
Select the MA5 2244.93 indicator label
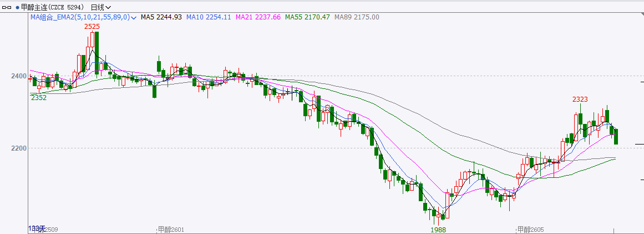(x=161, y=17)
